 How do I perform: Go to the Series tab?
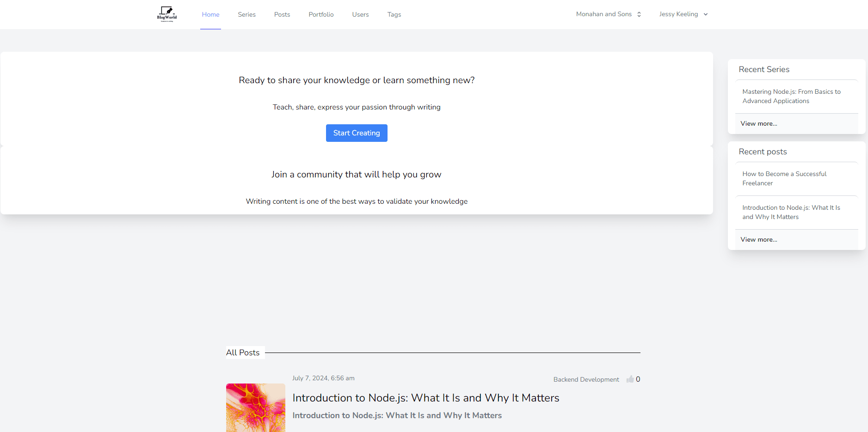[246, 15]
